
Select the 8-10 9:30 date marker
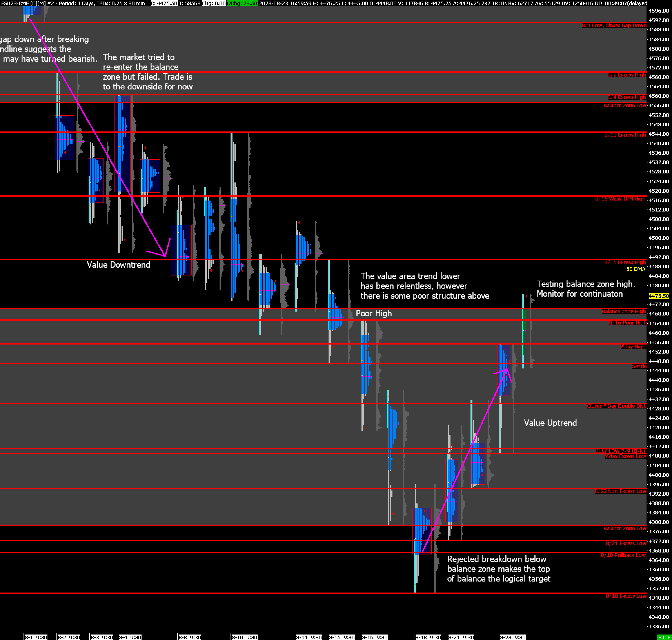coord(244,637)
